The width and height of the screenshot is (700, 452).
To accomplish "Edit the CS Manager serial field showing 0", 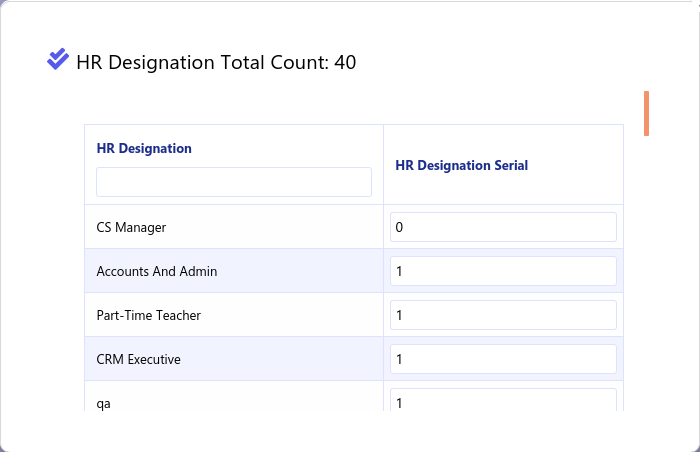I will tap(503, 227).
